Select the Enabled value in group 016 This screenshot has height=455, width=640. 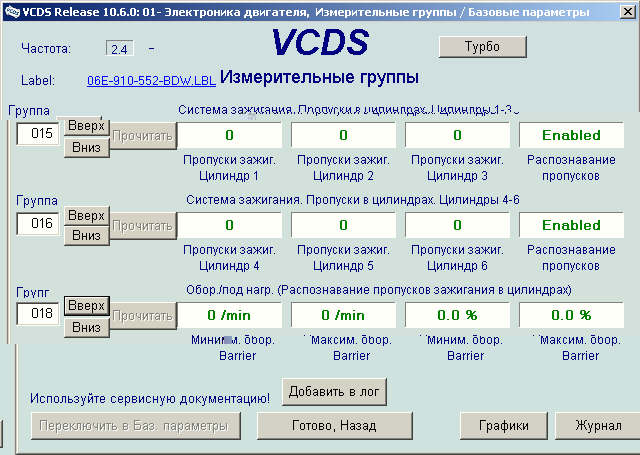tap(571, 225)
